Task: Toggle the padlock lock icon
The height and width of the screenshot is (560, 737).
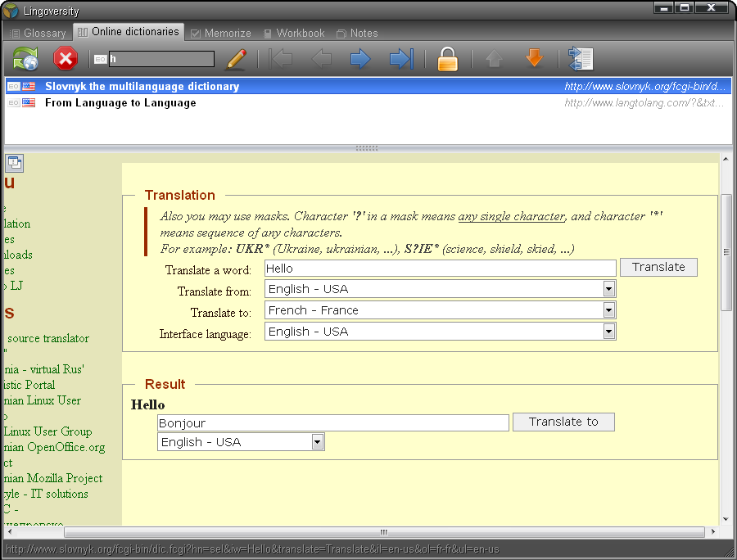Action: 448,59
